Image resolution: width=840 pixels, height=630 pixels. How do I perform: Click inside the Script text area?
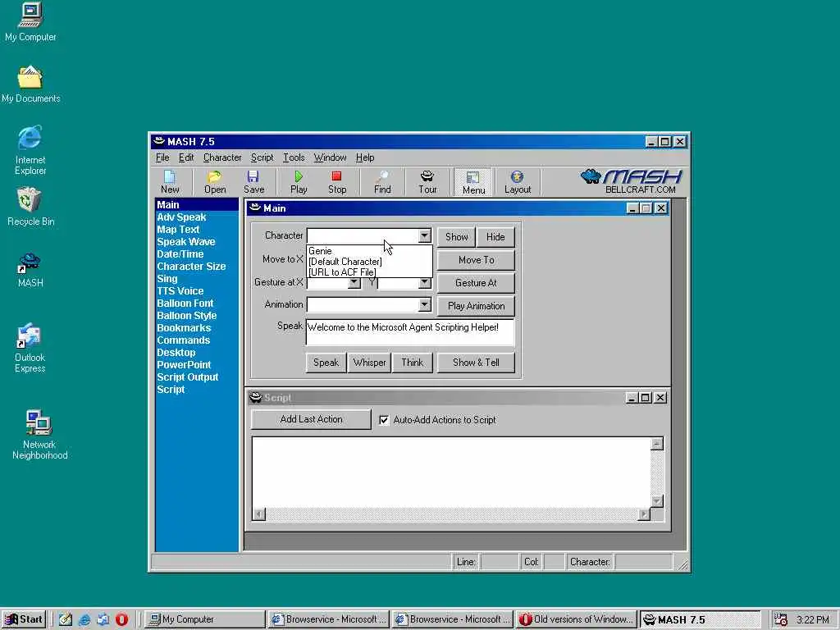[451, 472]
